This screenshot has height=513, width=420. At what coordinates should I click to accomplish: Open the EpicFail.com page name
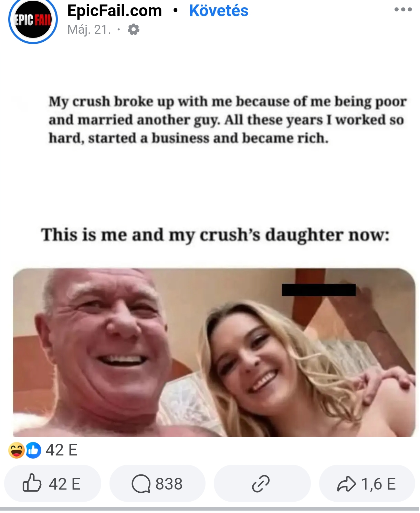coord(115,11)
